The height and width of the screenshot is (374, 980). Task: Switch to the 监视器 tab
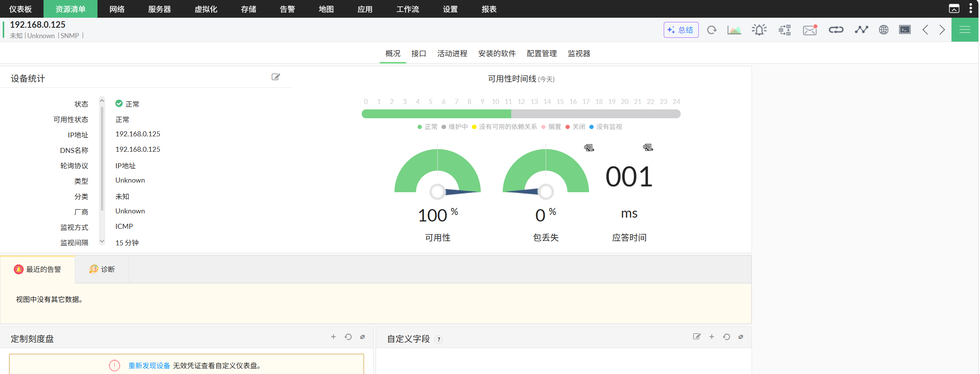pos(579,54)
